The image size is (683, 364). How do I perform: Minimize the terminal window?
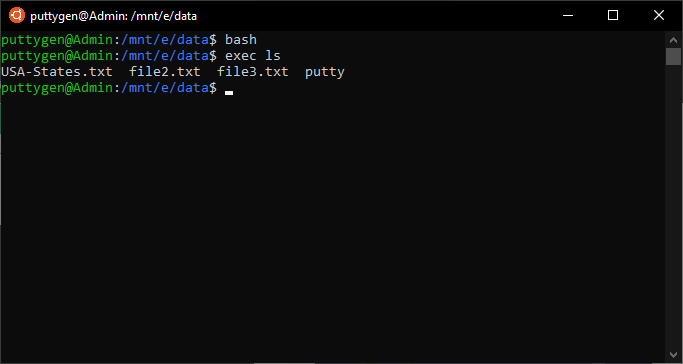pos(568,15)
